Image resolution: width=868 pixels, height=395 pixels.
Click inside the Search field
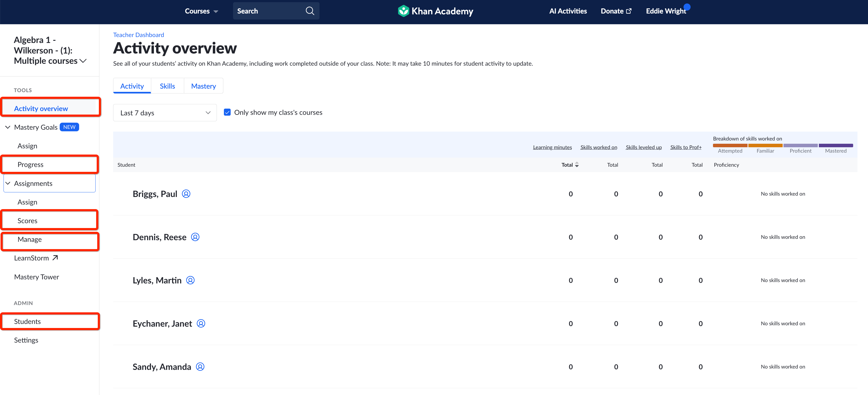[x=266, y=11]
